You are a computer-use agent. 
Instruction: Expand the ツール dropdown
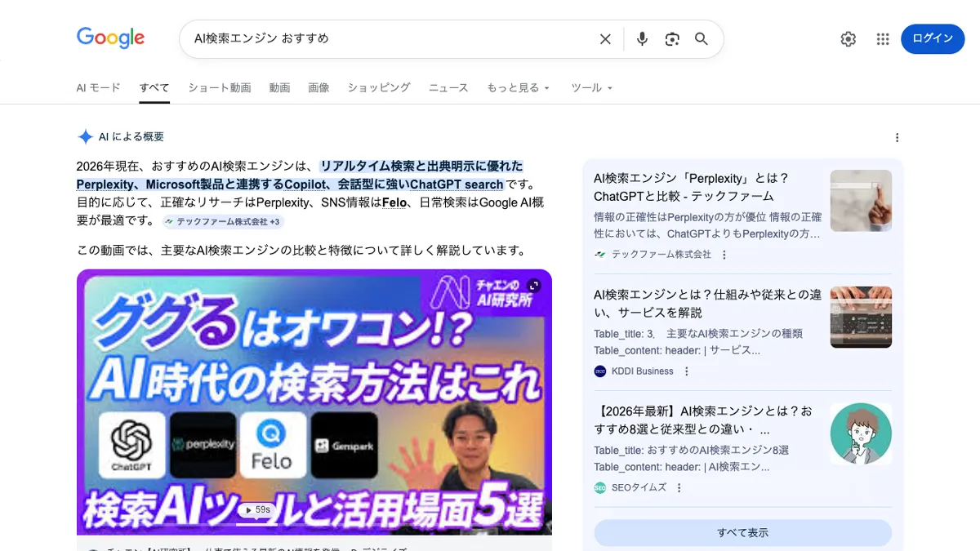(591, 87)
